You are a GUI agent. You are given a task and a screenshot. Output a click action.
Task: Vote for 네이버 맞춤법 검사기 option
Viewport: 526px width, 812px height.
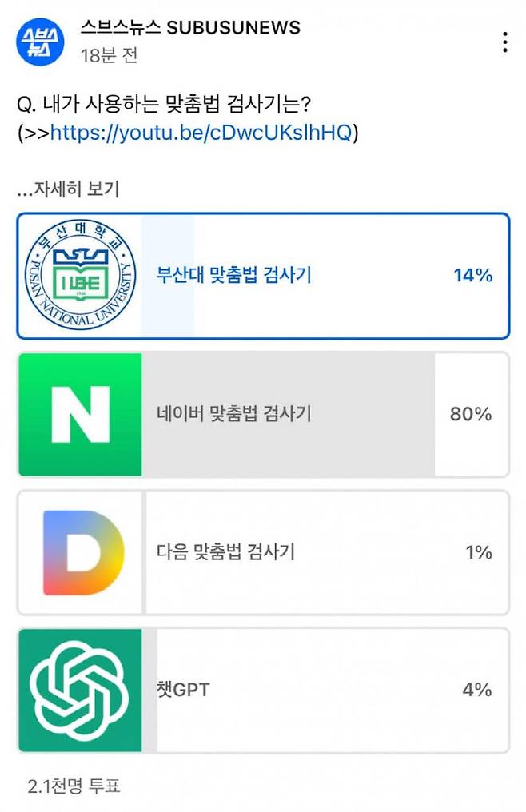pyautogui.click(x=262, y=413)
